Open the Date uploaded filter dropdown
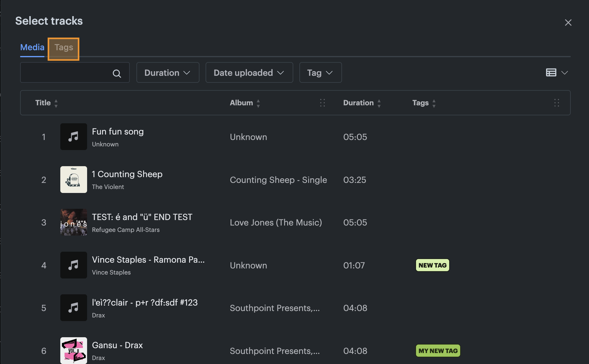The width and height of the screenshot is (589, 364). 249,72
